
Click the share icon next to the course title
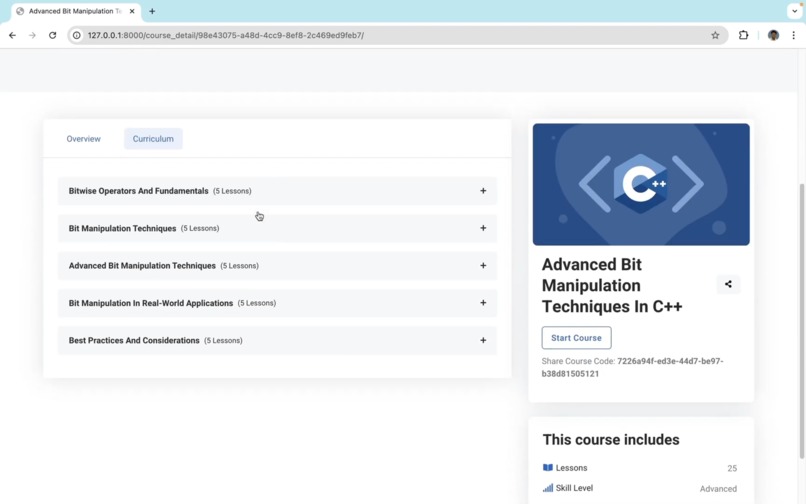728,284
